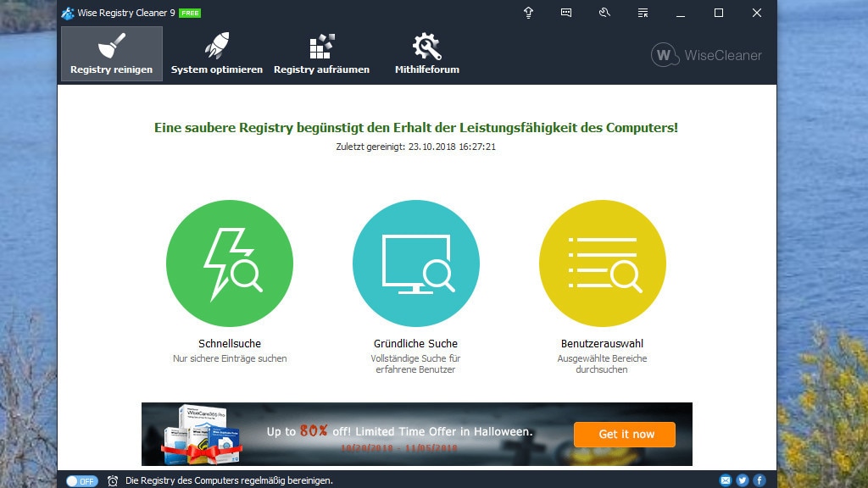
Task: Open the menu list icon in title bar
Action: pyautogui.click(x=643, y=13)
